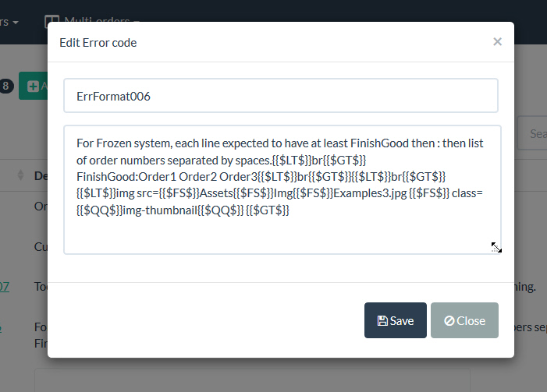Click the Edit Error code dialog title
The width and height of the screenshot is (547, 392).
click(98, 43)
